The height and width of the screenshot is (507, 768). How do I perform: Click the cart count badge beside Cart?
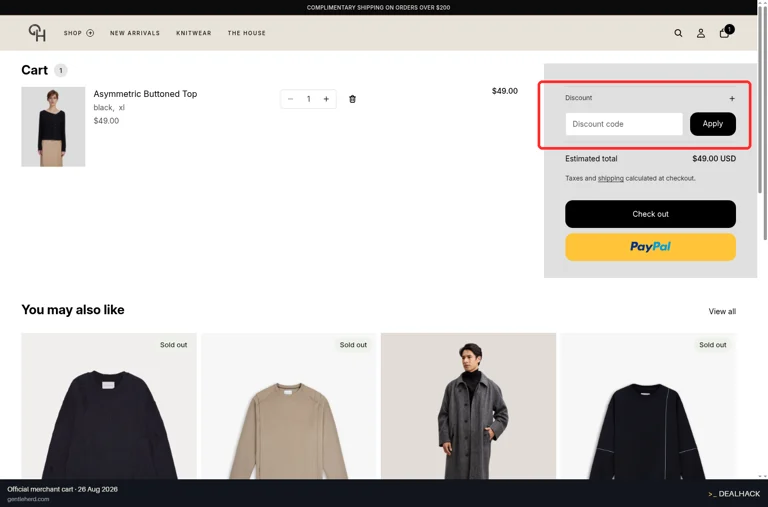click(61, 71)
